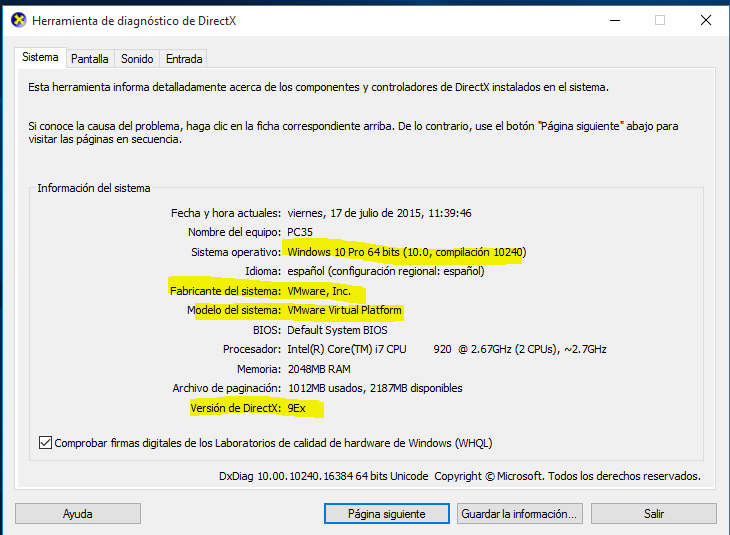The height and width of the screenshot is (535, 730).
Task: Click the date value viernes, 17 de julio
Action: point(379,213)
